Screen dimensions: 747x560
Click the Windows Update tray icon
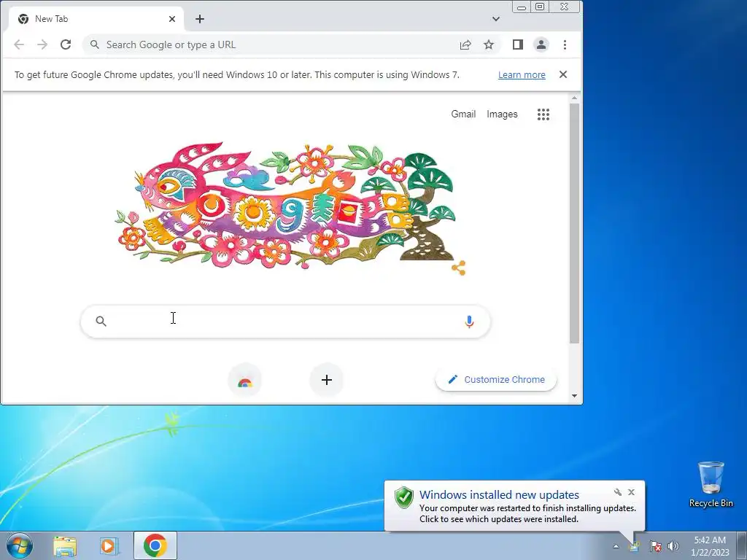pos(635,546)
